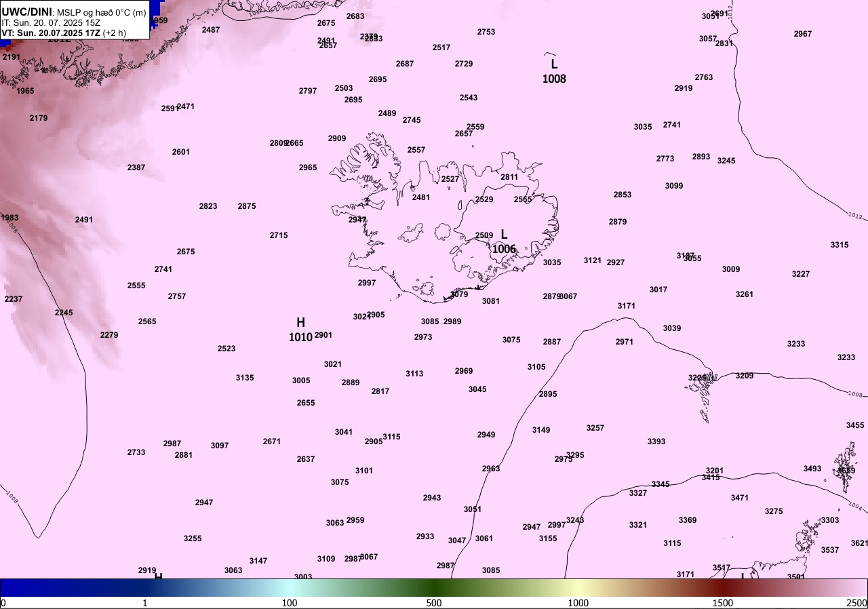
Task: Click the freezing level value 2909
Action: point(337,138)
